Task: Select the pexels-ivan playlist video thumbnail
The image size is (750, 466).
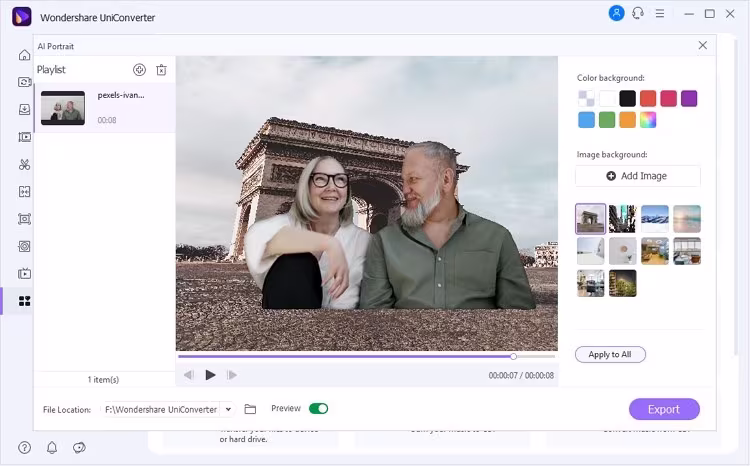Action: coord(63,108)
